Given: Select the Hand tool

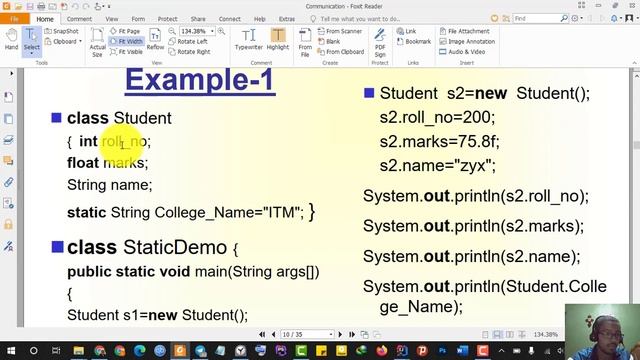Looking at the screenshot, I should 11,40.
